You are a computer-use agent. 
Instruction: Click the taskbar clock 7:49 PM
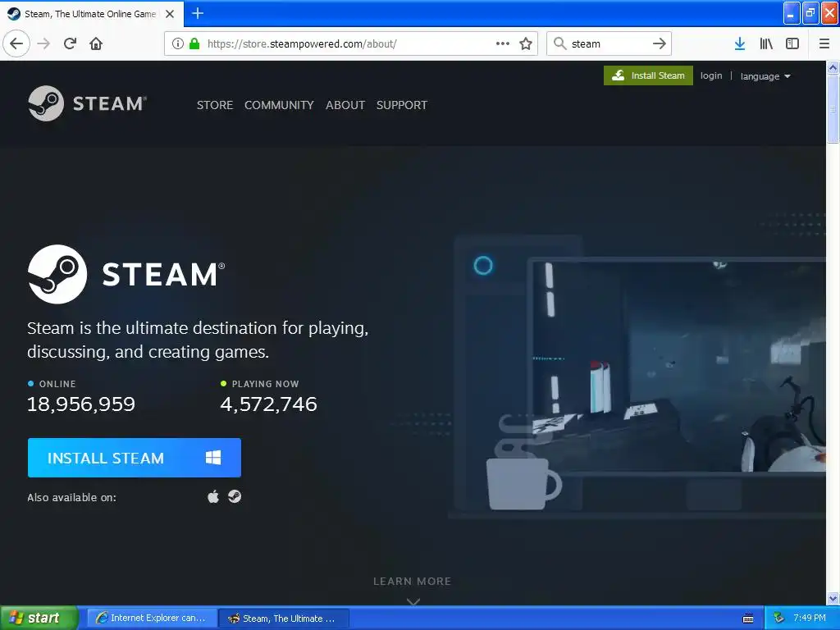coord(810,618)
